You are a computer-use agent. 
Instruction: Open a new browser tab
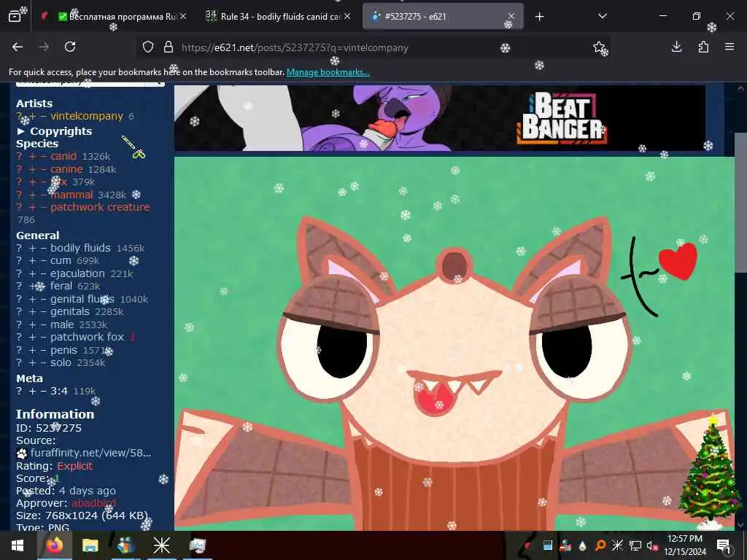(539, 17)
